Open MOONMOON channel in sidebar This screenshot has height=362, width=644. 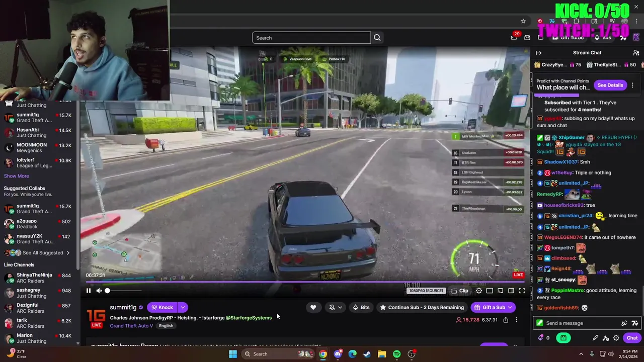coord(38,148)
